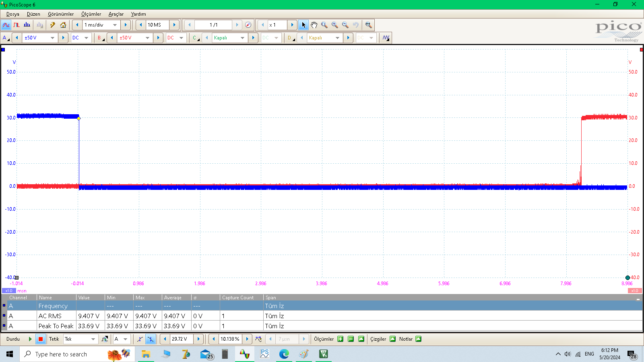The image size is (644, 362).
Task: Open the buffer navigator compass icon
Action: [248, 25]
